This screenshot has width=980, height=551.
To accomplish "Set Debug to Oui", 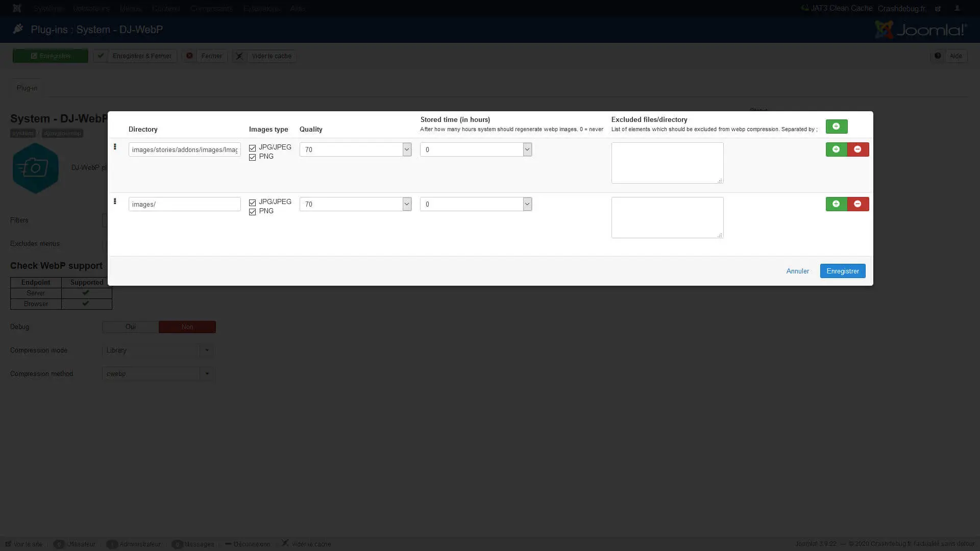I will [131, 327].
